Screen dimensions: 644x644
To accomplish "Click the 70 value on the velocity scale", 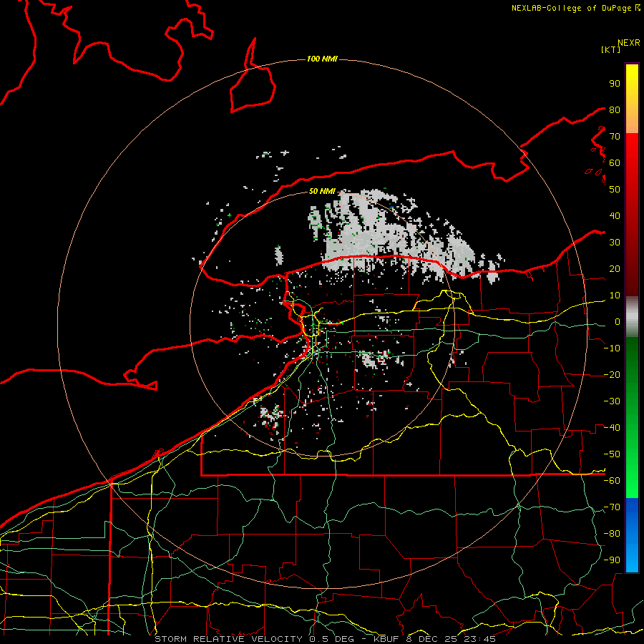I will coord(615,137).
